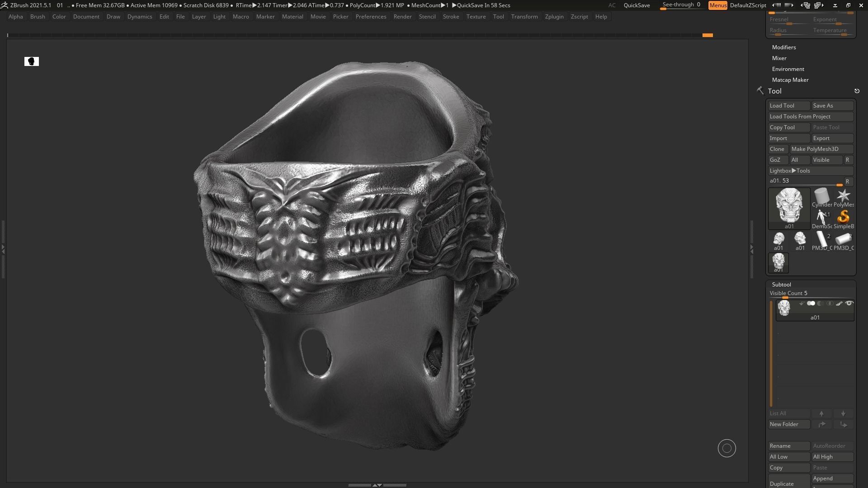The image size is (868, 488).
Task: Open the Preferences menu
Action: coord(371,17)
